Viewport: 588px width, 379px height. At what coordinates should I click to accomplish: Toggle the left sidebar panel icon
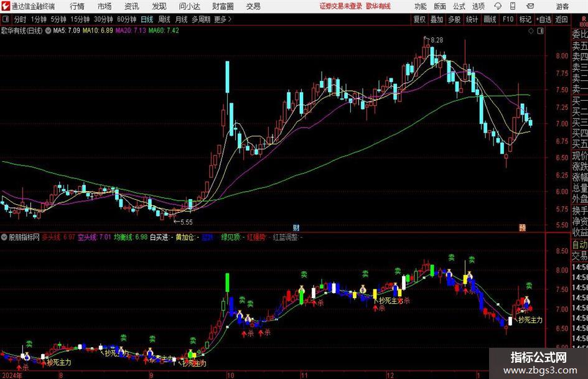click(5, 19)
